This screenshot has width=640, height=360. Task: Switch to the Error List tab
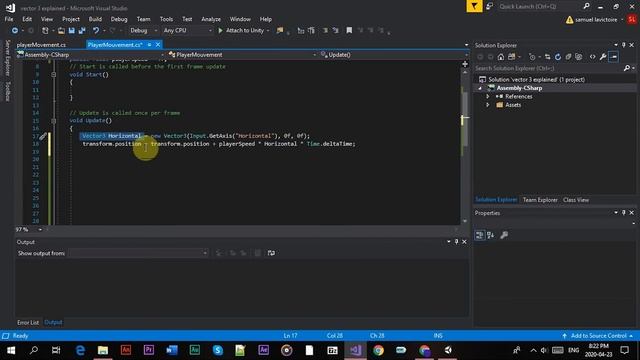coord(28,322)
